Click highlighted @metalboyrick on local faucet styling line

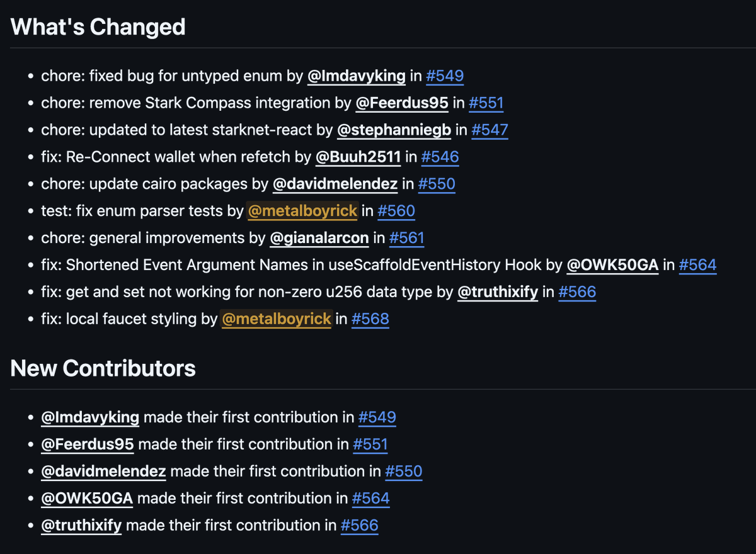tap(277, 319)
